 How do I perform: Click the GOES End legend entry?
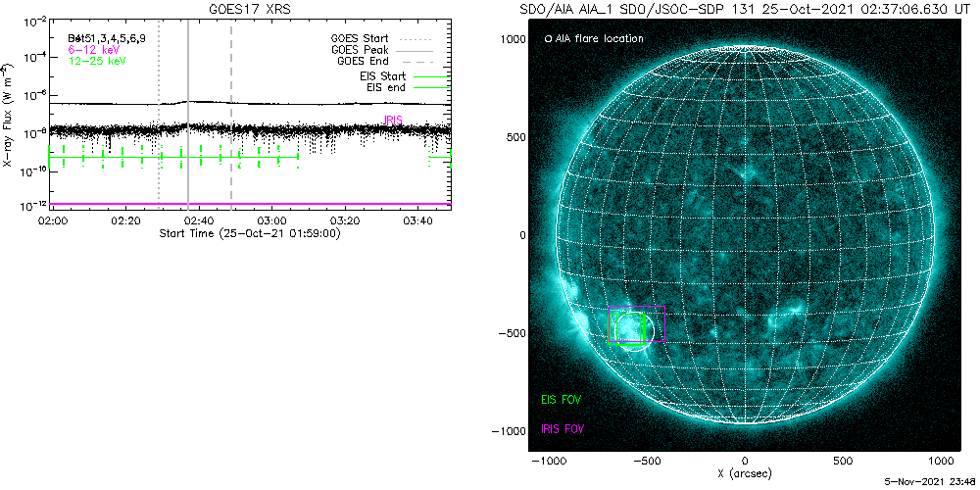pyautogui.click(x=363, y=61)
